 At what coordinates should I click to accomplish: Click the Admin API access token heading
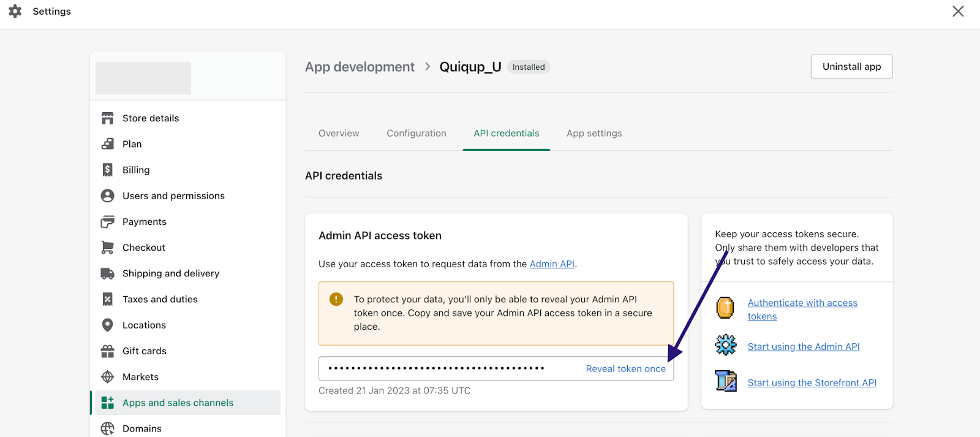point(380,235)
